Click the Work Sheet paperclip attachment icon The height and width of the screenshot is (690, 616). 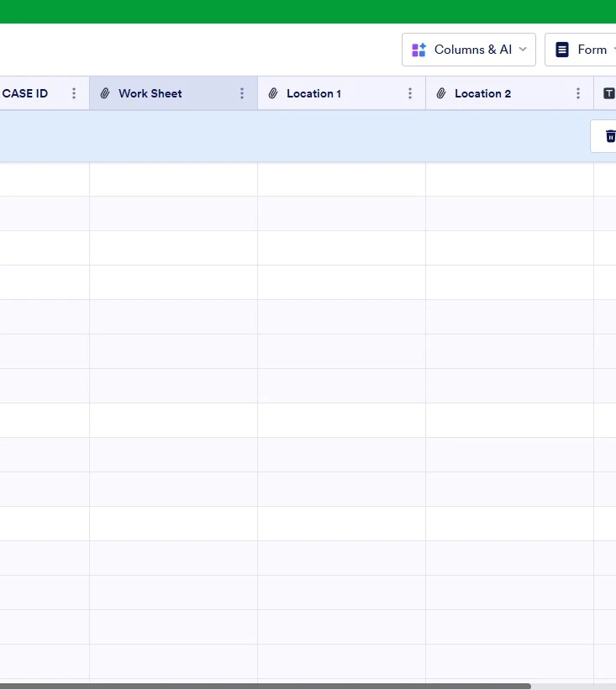[105, 93]
